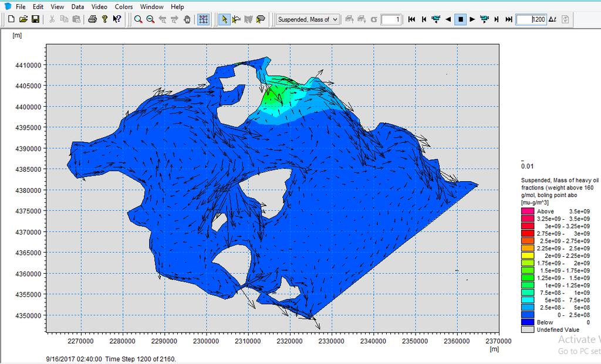Click the Copy icon
Screen dimensions: 601x364
(64, 19)
